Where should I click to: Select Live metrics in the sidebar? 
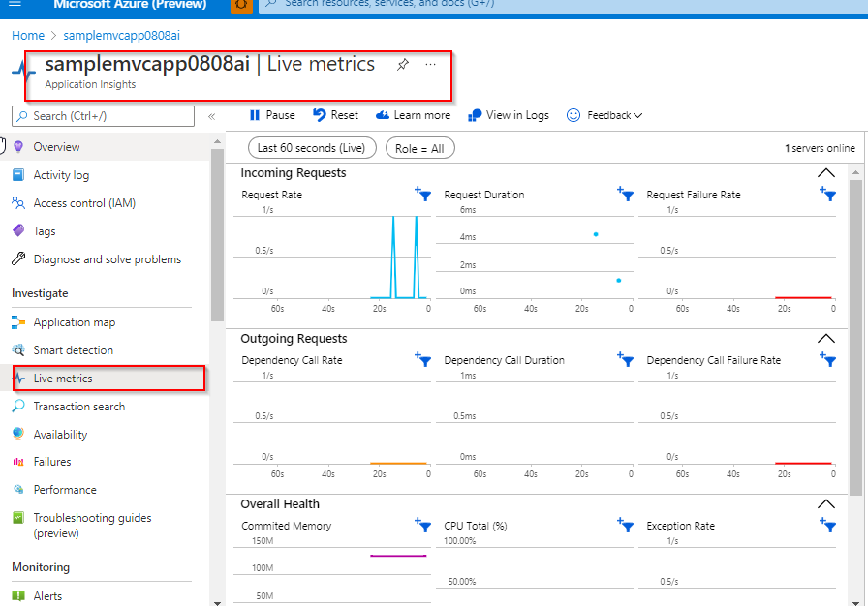click(x=106, y=379)
